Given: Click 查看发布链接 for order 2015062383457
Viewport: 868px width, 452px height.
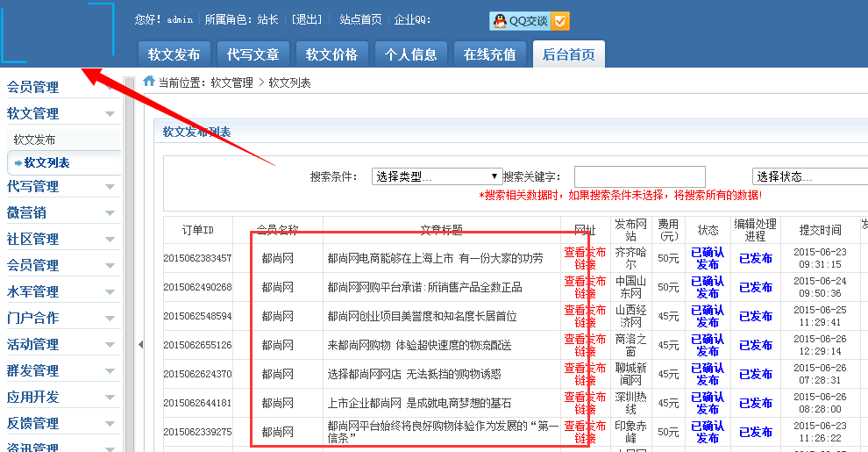Looking at the screenshot, I should point(584,258).
